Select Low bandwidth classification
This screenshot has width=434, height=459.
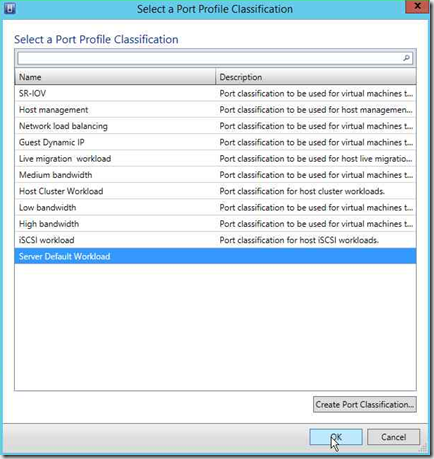(x=215, y=208)
